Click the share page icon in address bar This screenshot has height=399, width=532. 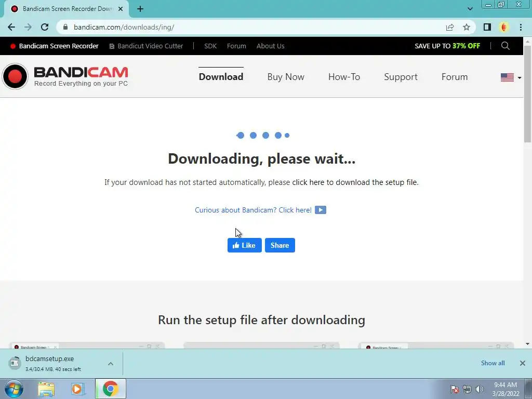450,27
